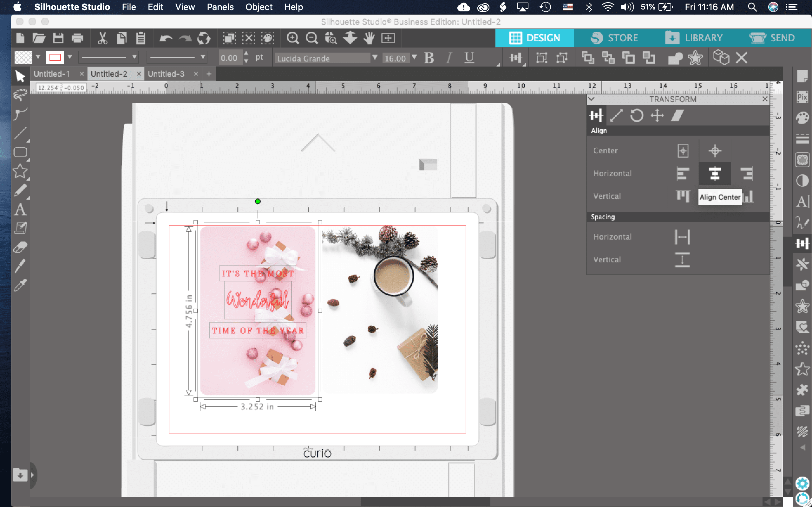This screenshot has height=507, width=812.
Task: Toggle Bold text formatting
Action: pos(429,58)
